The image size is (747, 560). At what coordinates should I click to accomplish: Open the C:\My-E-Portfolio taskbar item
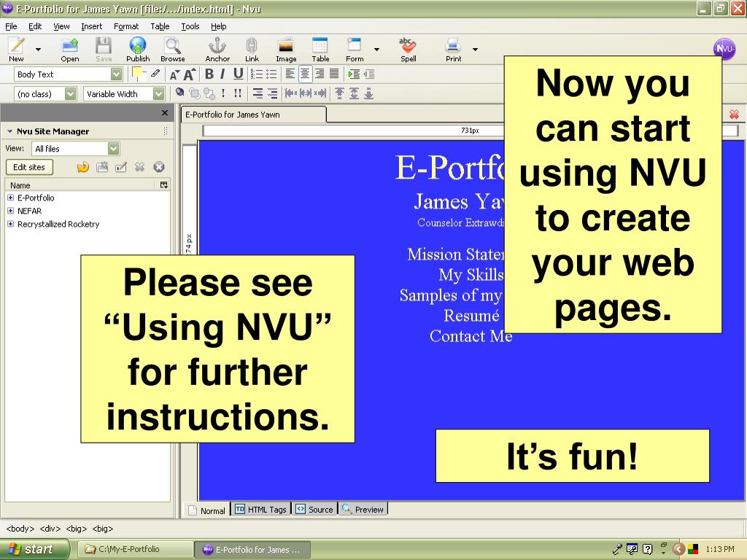(135, 549)
